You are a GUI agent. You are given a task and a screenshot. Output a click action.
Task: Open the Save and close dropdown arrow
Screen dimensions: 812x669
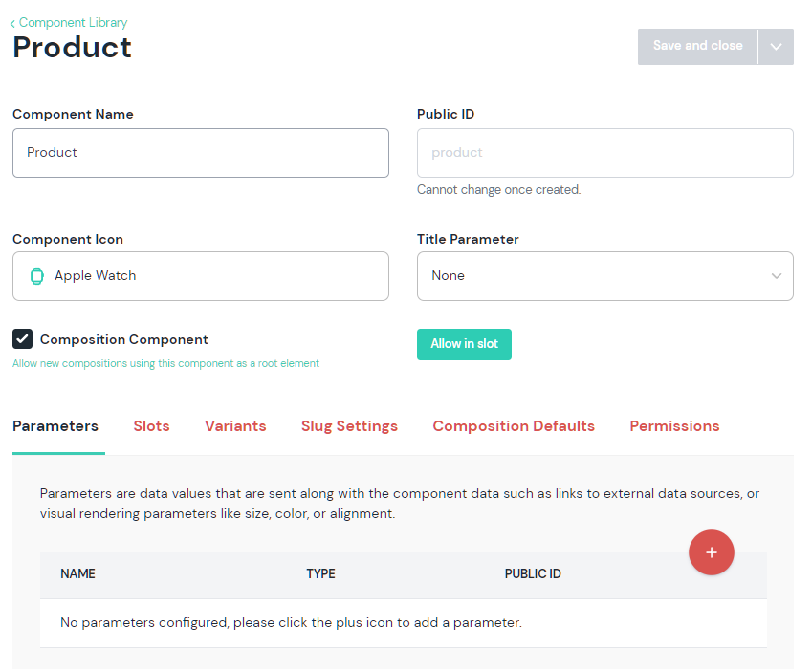(x=776, y=47)
